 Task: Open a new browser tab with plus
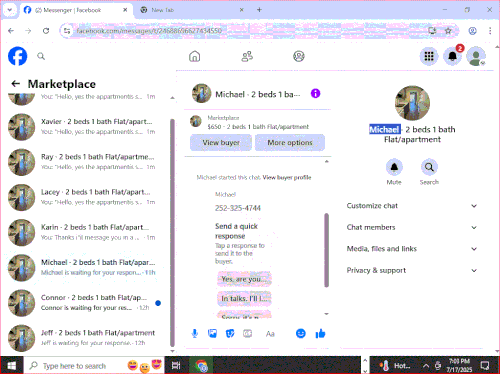[259, 10]
